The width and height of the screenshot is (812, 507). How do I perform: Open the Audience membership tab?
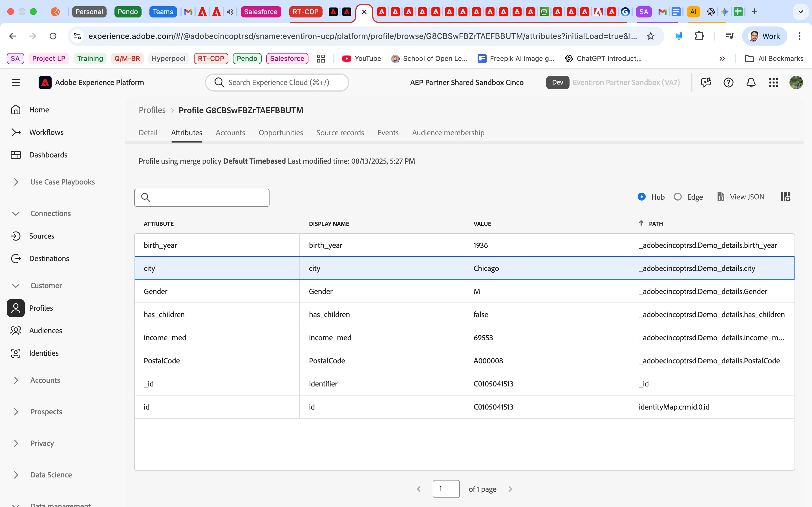(x=448, y=133)
